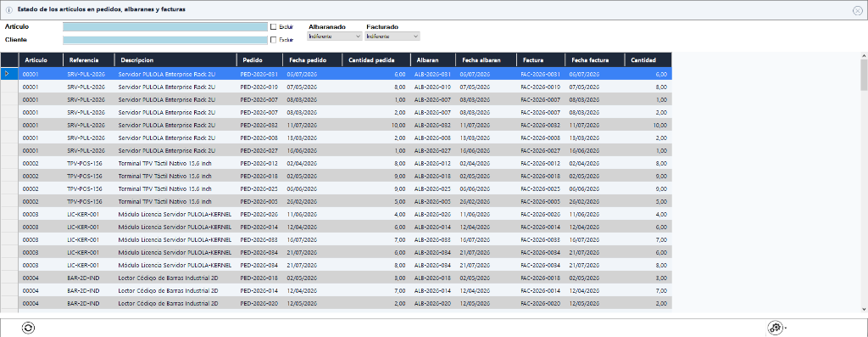868x337 pixels.
Task: Sort by the Fecha albaran column header
Action: (x=486, y=60)
